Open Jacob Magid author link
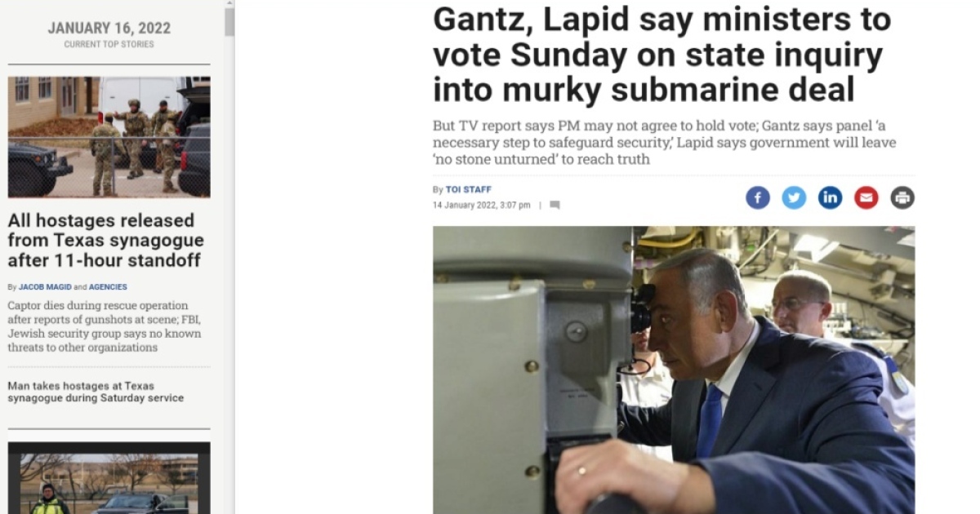 [x=45, y=287]
